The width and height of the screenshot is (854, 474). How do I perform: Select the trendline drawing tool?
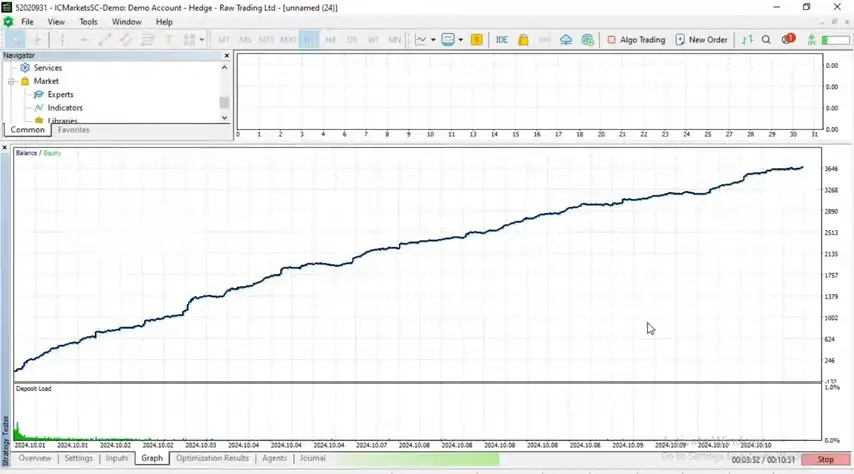coord(106,40)
